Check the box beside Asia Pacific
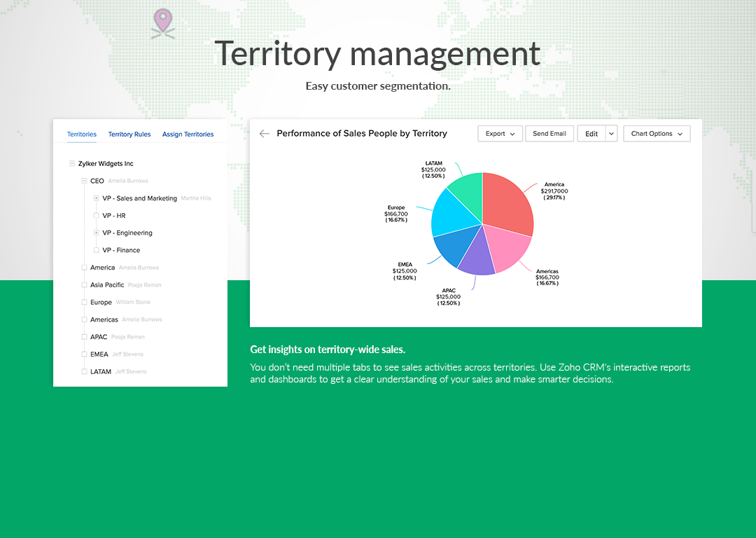The image size is (756, 538). (x=84, y=285)
